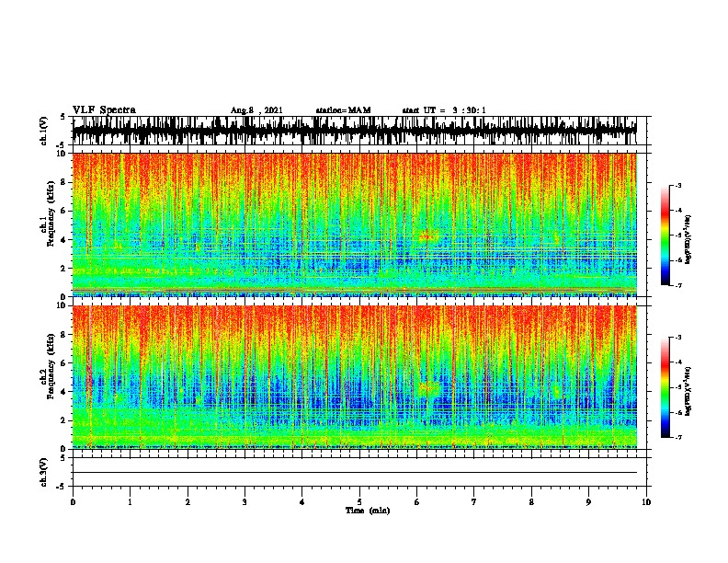Click the "ch.3(V)" axis label
This screenshot has width=728, height=563.
[44, 473]
